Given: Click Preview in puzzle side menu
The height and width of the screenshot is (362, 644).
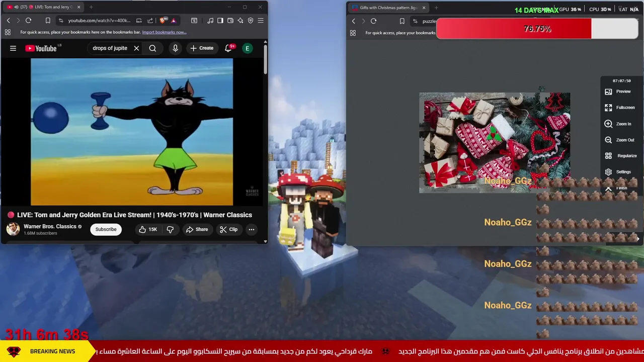Looking at the screenshot, I should coord(619,92).
